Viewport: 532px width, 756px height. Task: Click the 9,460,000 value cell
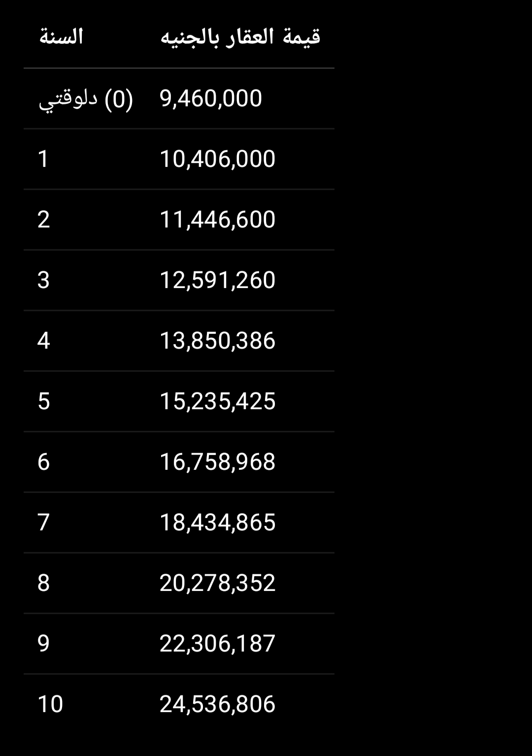211,99
